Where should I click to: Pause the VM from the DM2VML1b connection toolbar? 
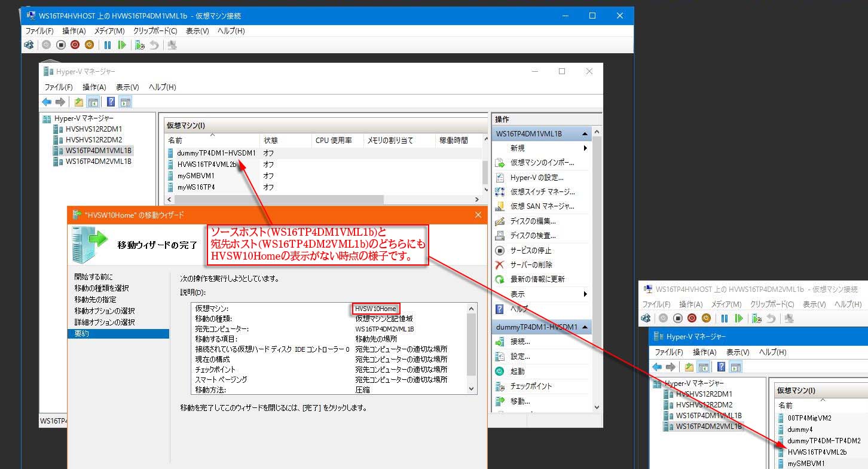(725, 319)
